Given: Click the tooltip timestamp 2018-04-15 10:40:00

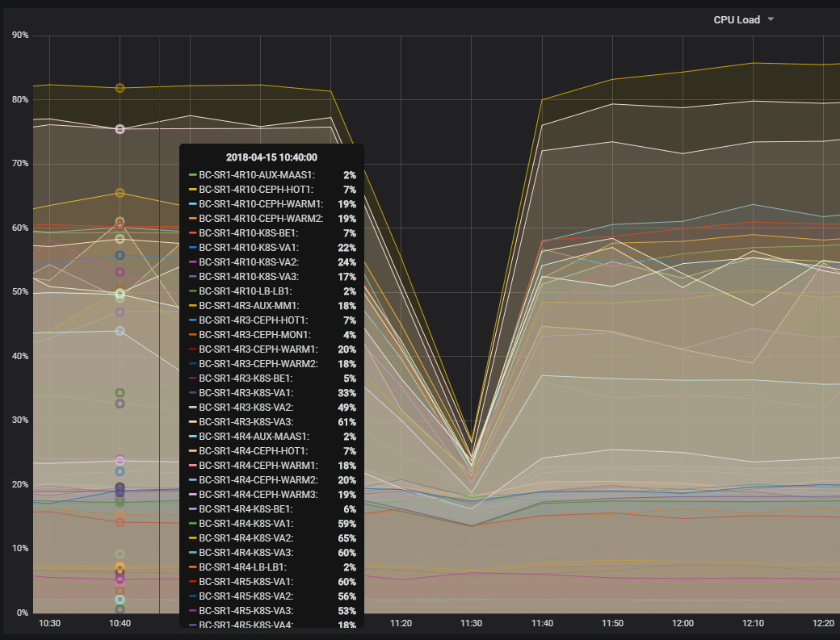Looking at the screenshot, I should click(271, 157).
